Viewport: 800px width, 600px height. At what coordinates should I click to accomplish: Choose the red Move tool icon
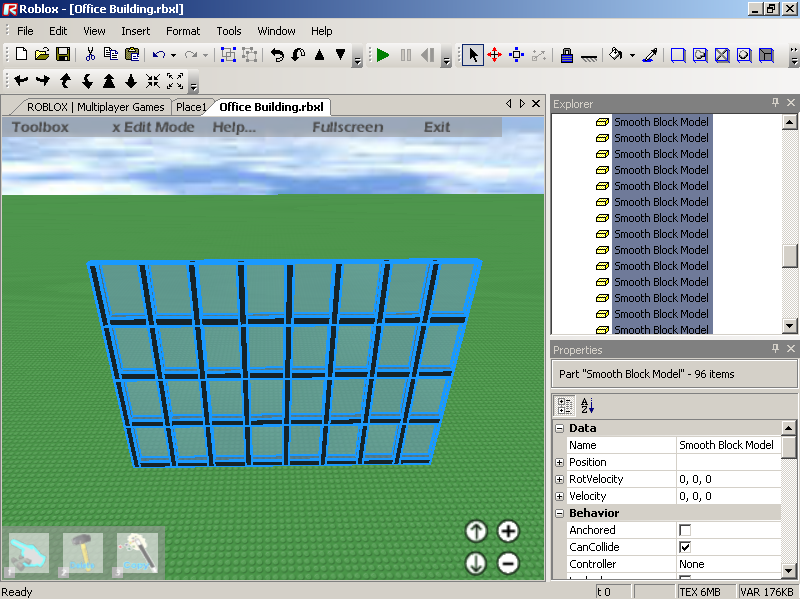click(494, 55)
